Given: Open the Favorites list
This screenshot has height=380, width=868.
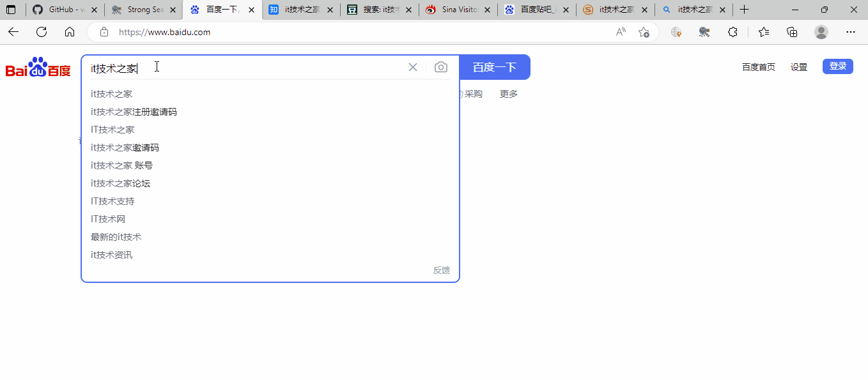Looking at the screenshot, I should tap(764, 32).
